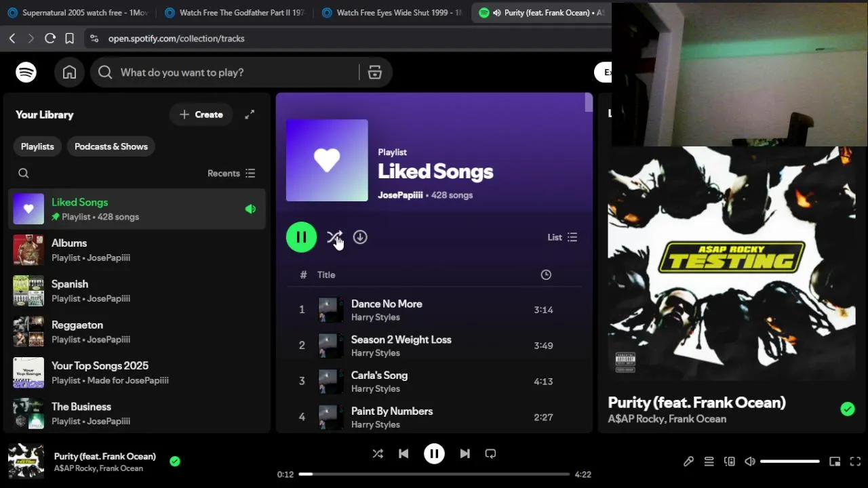
Task: Adjust the volume slider
Action: [790, 462]
